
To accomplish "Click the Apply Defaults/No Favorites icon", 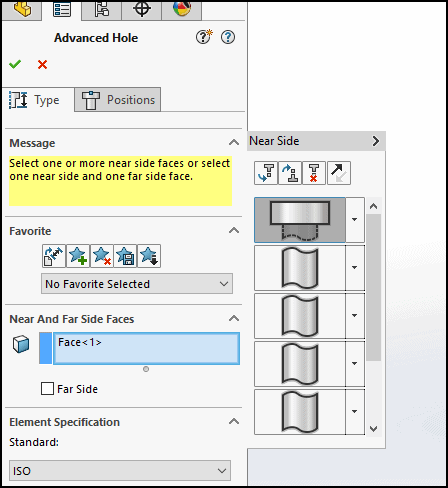I will [54, 256].
